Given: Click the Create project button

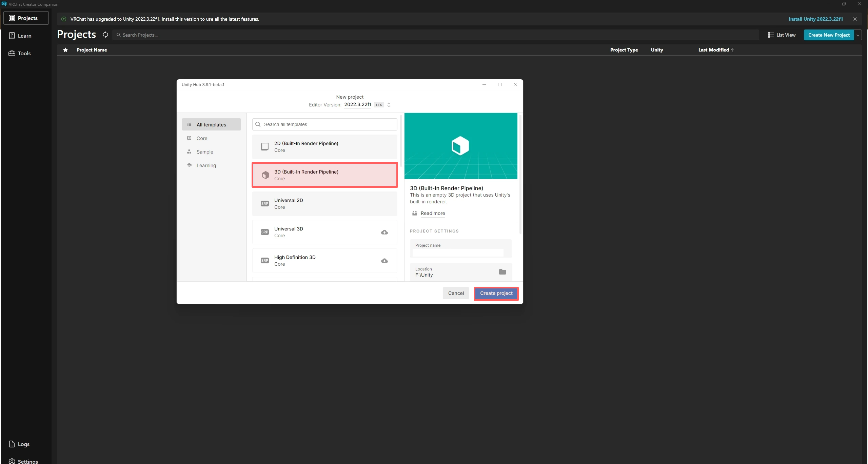Looking at the screenshot, I should (496, 293).
